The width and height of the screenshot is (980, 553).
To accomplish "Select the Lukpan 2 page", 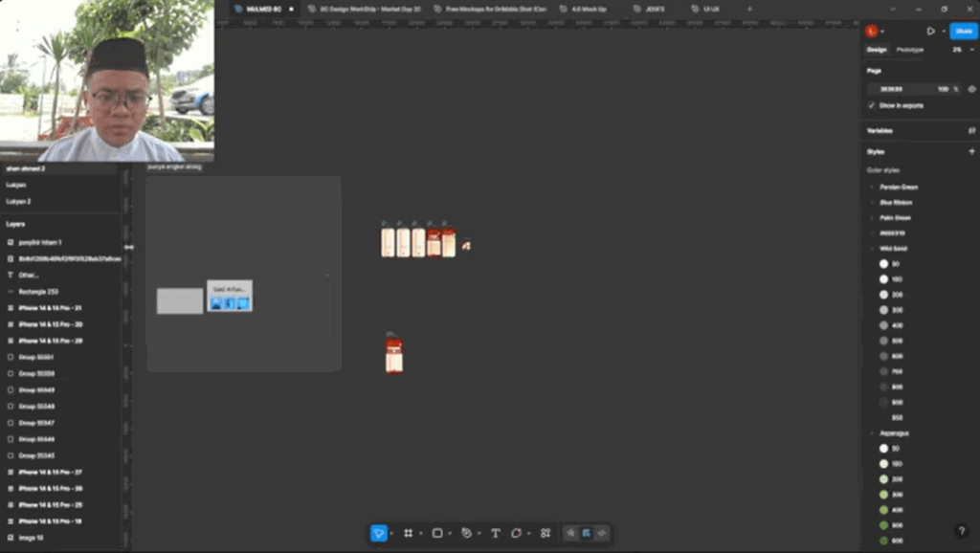I will pyautogui.click(x=19, y=201).
